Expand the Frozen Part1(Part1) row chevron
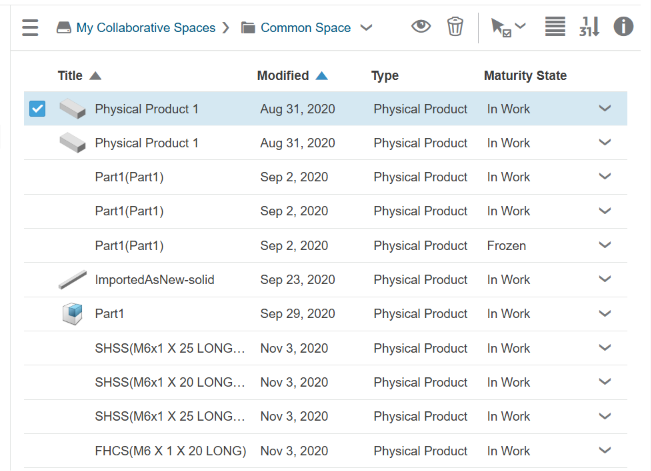651x471 pixels. pyautogui.click(x=604, y=245)
